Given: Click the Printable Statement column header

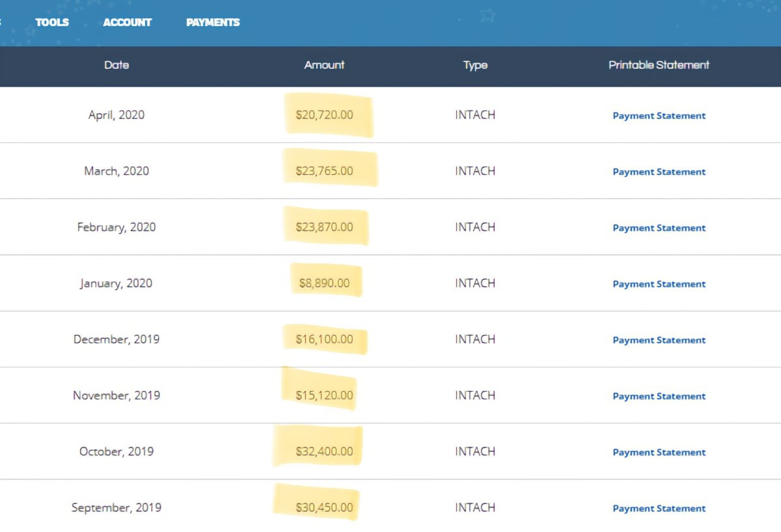Looking at the screenshot, I should 659,65.
